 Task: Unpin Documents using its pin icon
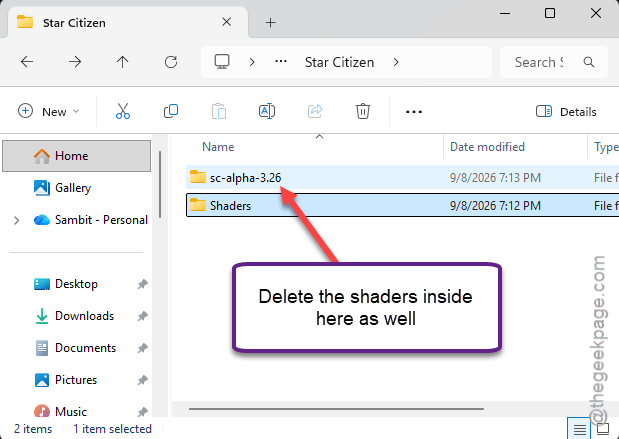pyautogui.click(x=143, y=348)
